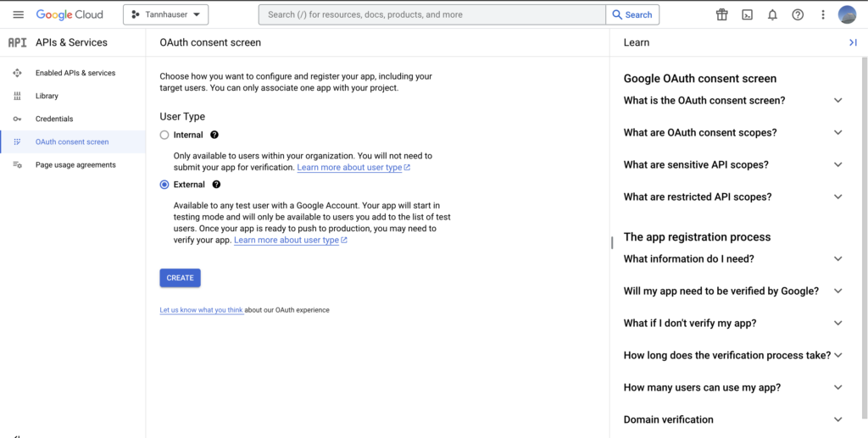This screenshot has height=438, width=868.
Task: Activate Cloud Shell terminal icon
Action: (748, 15)
